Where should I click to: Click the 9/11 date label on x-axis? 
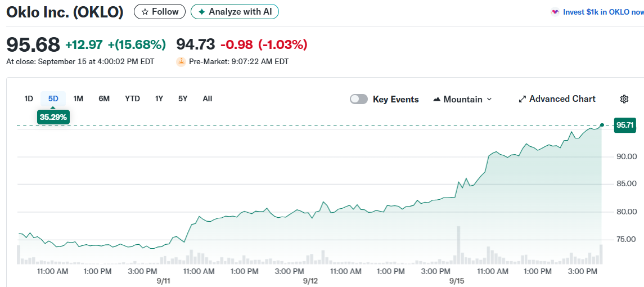pos(164,281)
